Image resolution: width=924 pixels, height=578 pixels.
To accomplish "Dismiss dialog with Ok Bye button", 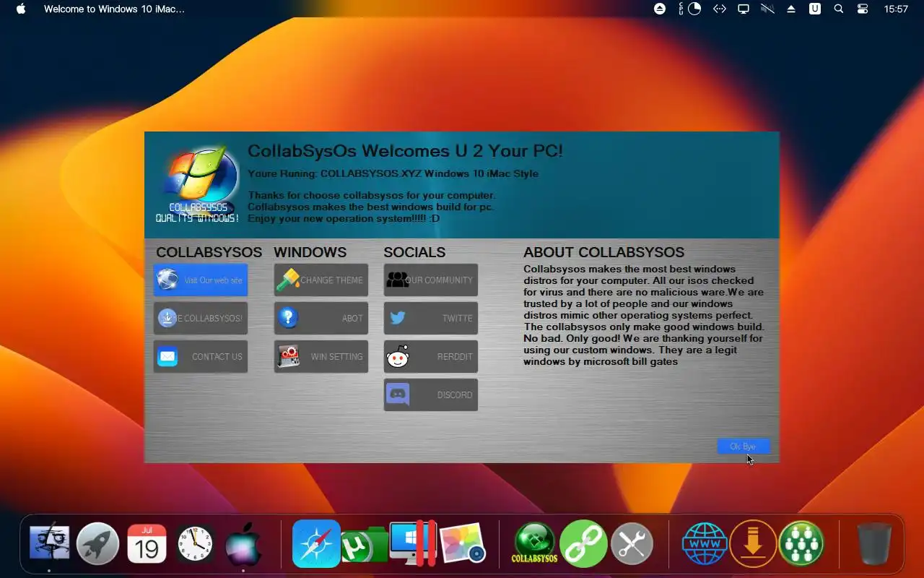I will tap(744, 447).
